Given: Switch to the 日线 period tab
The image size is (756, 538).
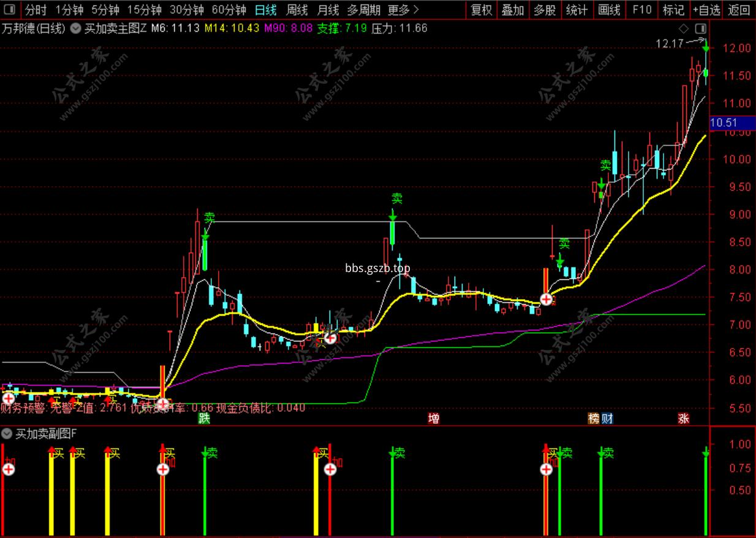Looking at the screenshot, I should (x=265, y=10).
